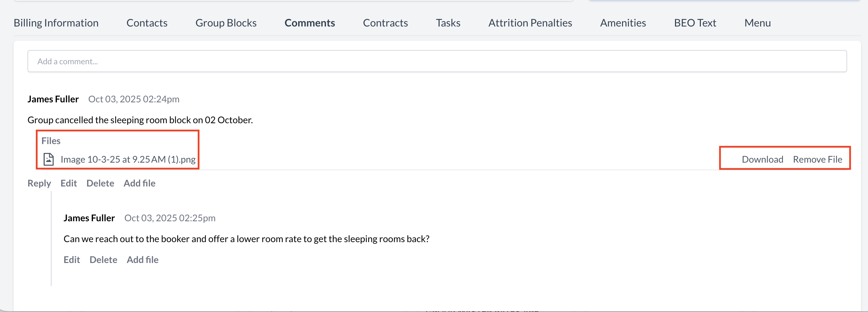Edit the group cancelled room block comment
The image size is (868, 312).
[69, 183]
